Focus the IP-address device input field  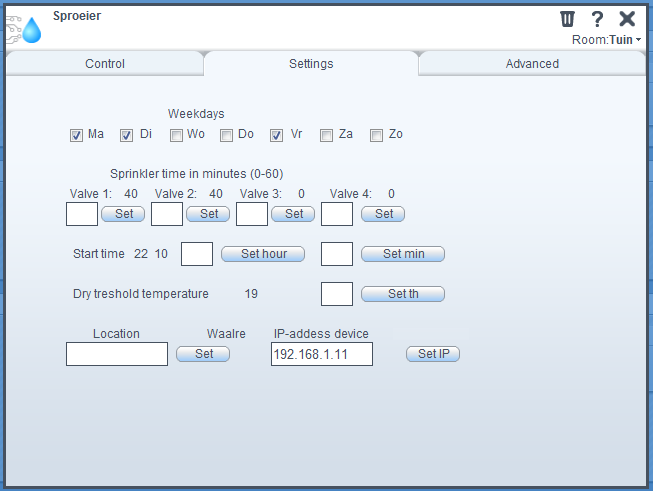pos(321,354)
